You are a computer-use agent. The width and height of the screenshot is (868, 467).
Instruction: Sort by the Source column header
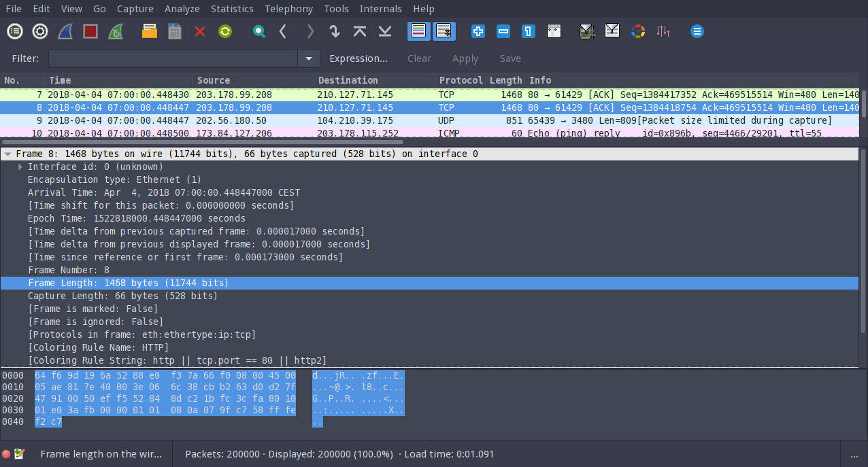(254, 80)
